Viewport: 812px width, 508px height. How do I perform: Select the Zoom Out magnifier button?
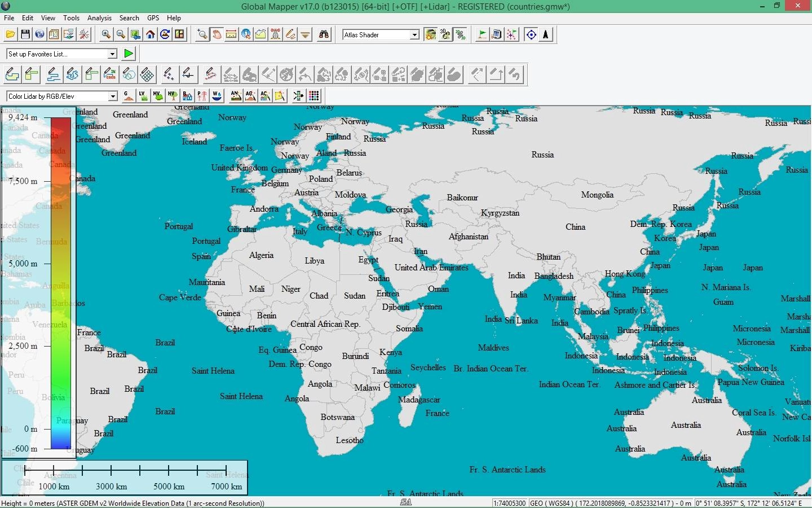[121, 34]
